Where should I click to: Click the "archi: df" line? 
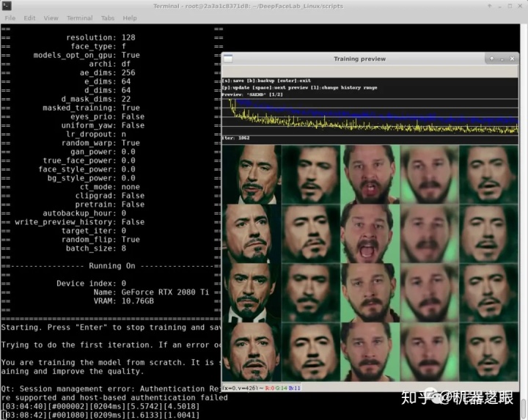point(109,64)
